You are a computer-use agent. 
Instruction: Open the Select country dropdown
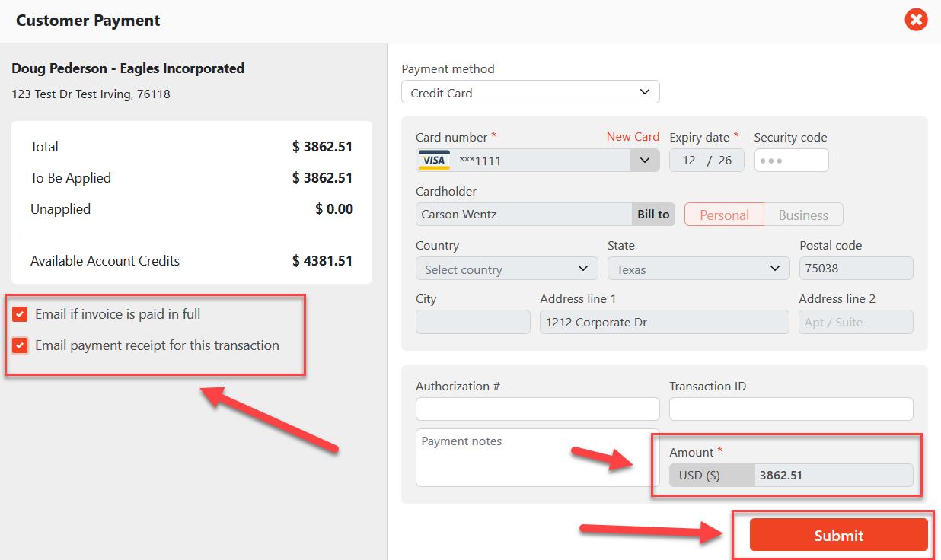[506, 268]
